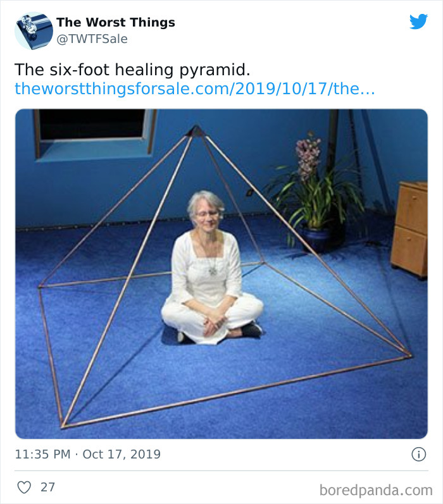Click the like count 27
The image size is (443, 504).
(47, 487)
